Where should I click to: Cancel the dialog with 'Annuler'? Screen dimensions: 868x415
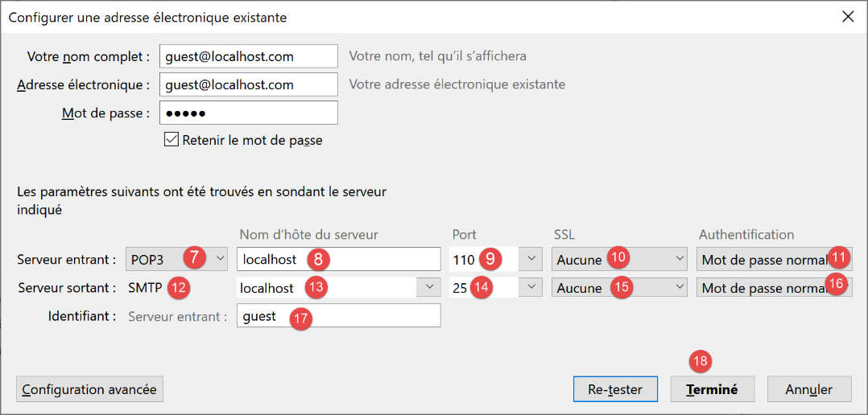coord(809,389)
